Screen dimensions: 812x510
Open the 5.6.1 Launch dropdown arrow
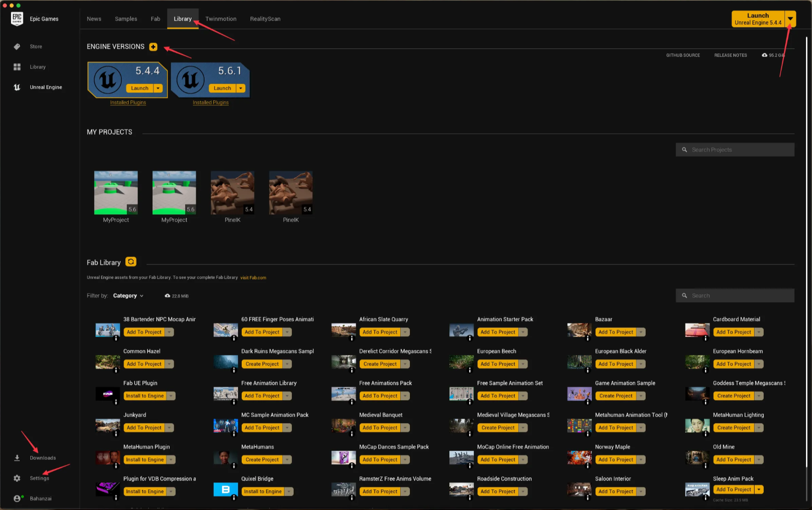point(241,88)
